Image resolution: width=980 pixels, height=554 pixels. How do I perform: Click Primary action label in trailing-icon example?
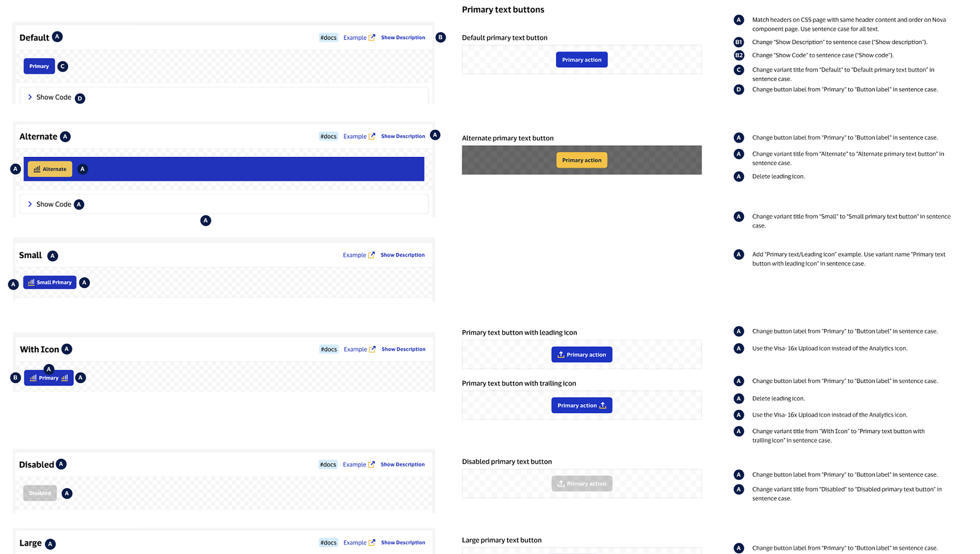click(577, 406)
